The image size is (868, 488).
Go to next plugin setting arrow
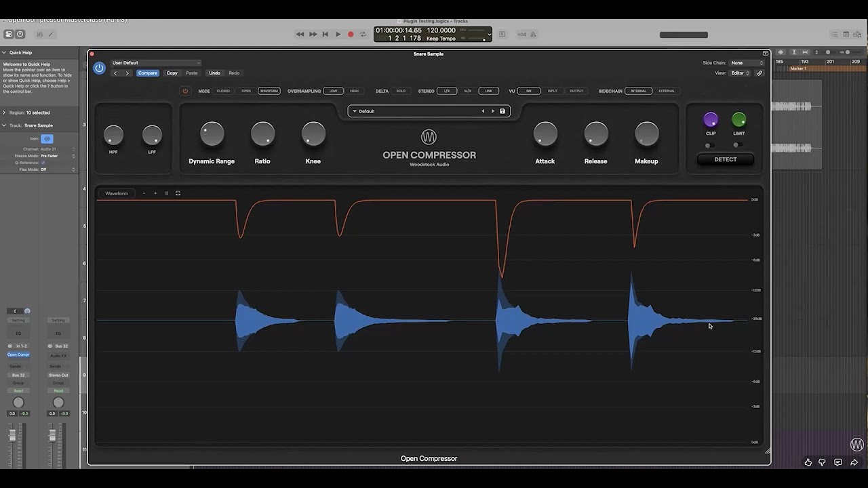127,73
